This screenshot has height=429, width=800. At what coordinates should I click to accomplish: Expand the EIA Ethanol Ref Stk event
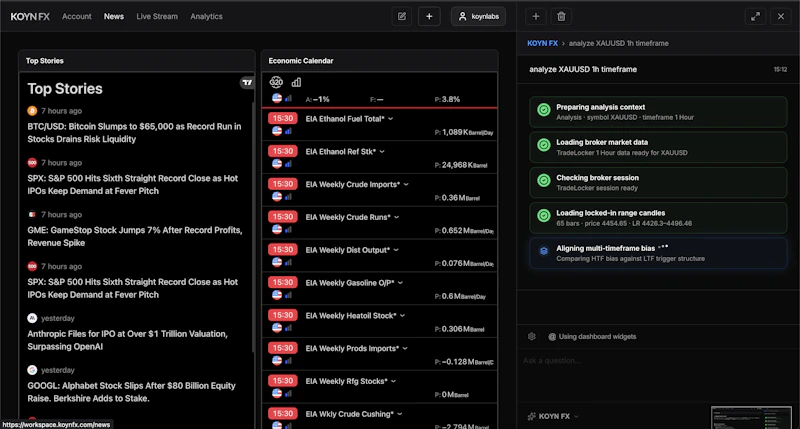pyautogui.click(x=382, y=152)
